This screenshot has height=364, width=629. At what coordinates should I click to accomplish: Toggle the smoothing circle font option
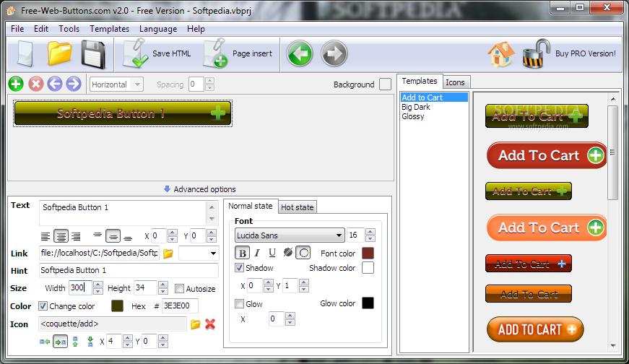[x=304, y=253]
